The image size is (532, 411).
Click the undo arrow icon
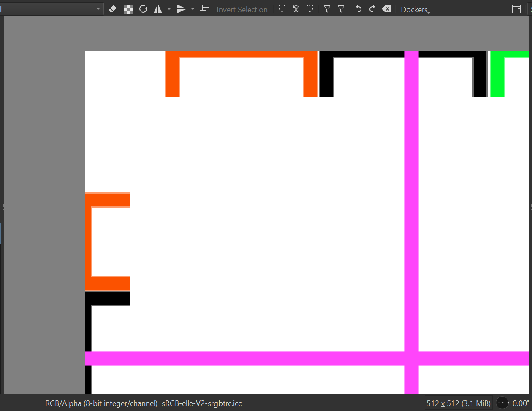pyautogui.click(x=358, y=9)
